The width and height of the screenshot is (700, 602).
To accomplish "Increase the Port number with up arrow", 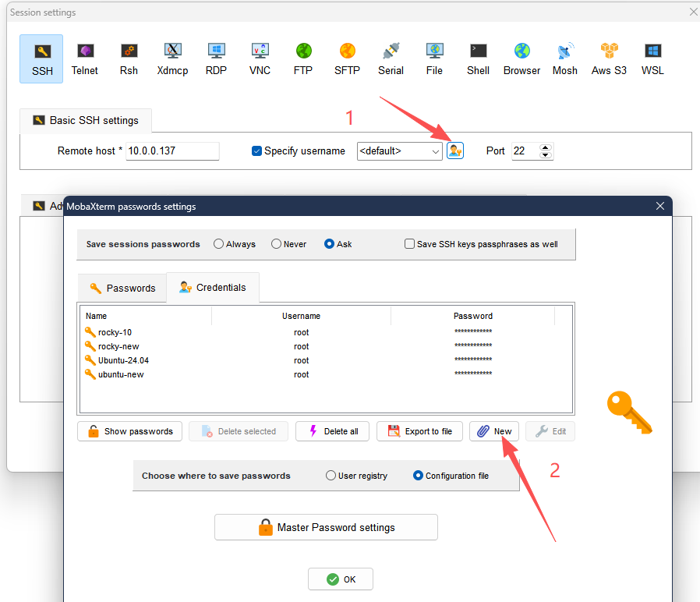I will [545, 147].
